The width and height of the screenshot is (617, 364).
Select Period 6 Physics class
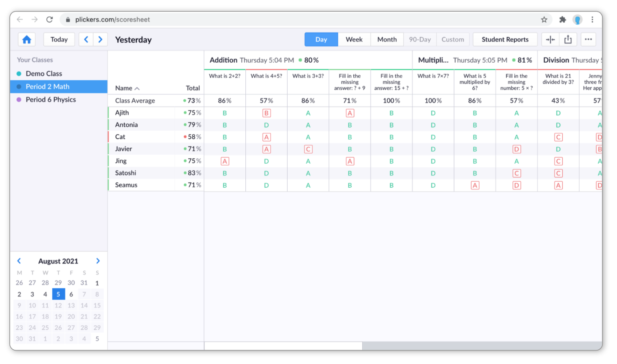(51, 99)
